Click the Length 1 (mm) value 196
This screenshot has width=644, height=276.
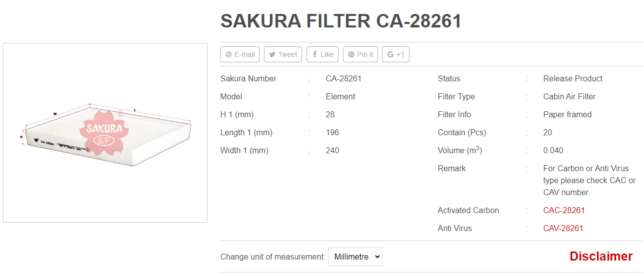[x=332, y=132]
